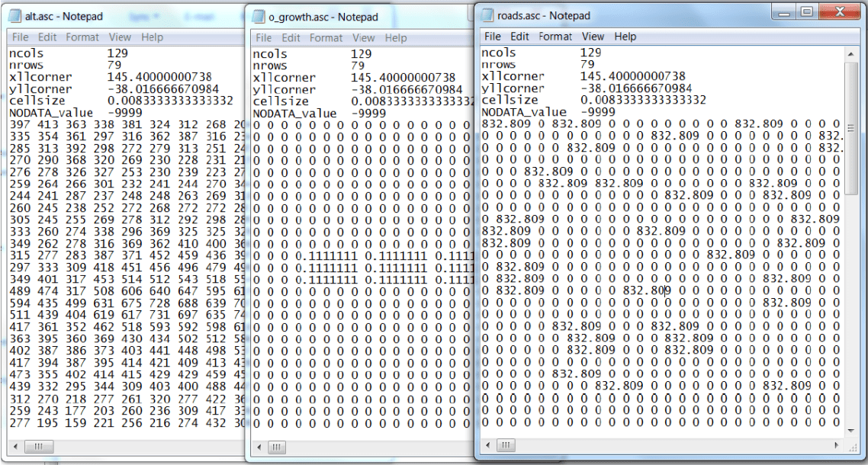The height and width of the screenshot is (465, 868).
Task: Open View menu in roads.asc window
Action: (593, 36)
